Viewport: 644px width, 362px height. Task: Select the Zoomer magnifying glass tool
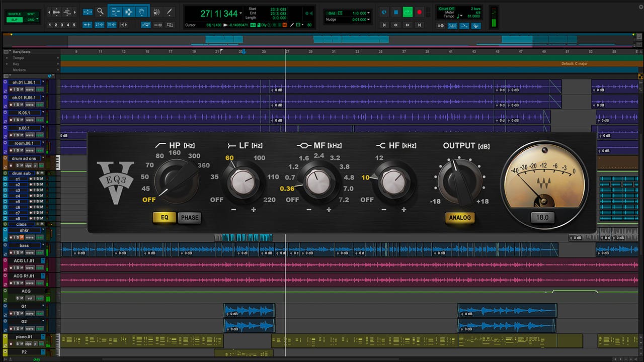pos(100,12)
